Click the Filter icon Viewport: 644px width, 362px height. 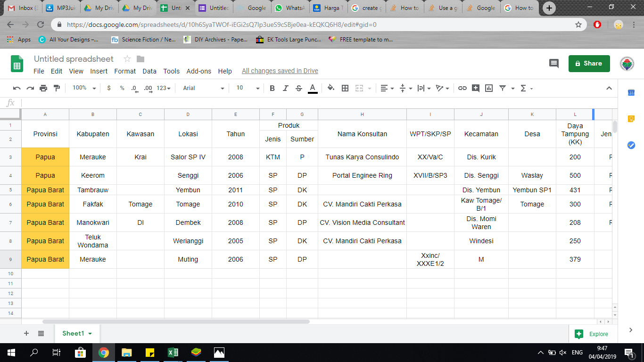[x=503, y=88]
